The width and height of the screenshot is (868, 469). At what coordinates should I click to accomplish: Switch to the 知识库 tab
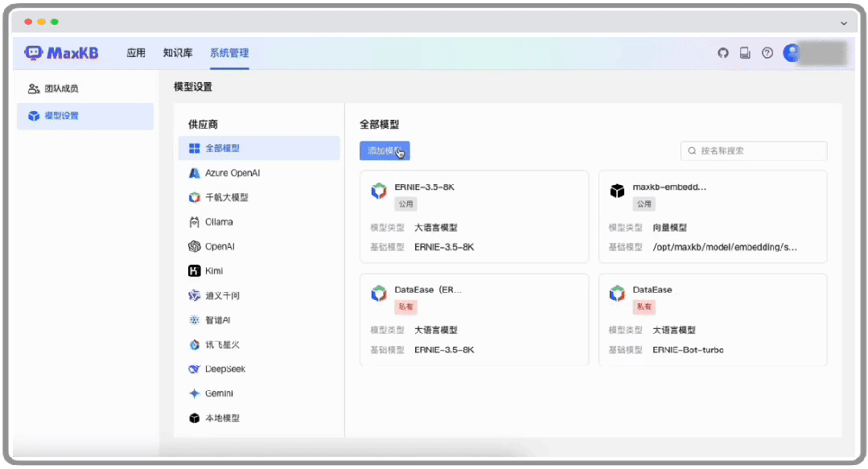pos(178,53)
